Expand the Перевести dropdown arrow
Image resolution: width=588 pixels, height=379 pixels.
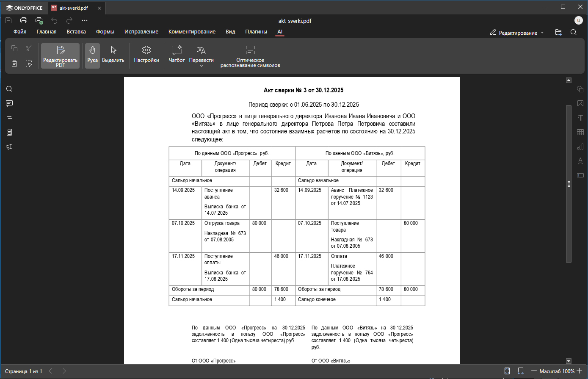pos(202,66)
